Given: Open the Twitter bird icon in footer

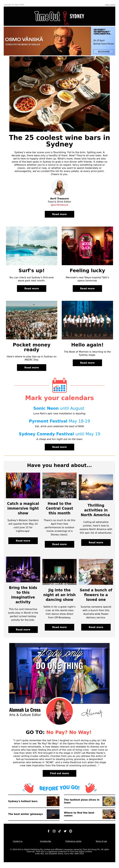Looking at the screenshot, I should point(65,831).
